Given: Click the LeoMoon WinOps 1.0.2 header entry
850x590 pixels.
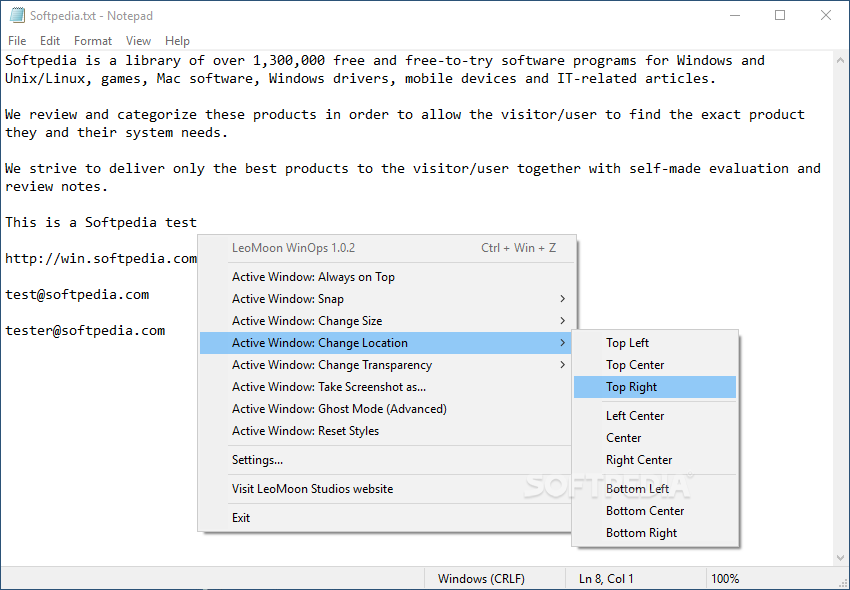Looking at the screenshot, I should coord(385,248).
